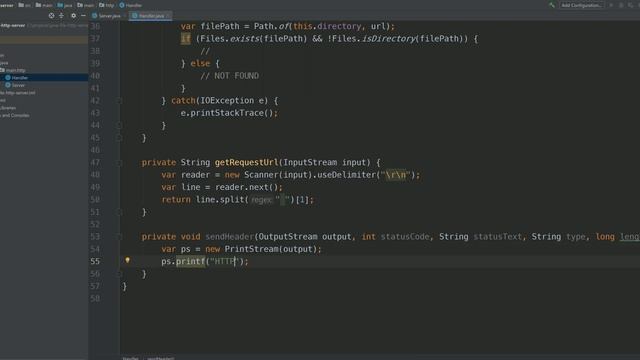Image resolution: width=640 pixels, height=360 pixels.
Task: Click the yellow intention bulb on line 55
Action: pyautogui.click(x=127, y=260)
